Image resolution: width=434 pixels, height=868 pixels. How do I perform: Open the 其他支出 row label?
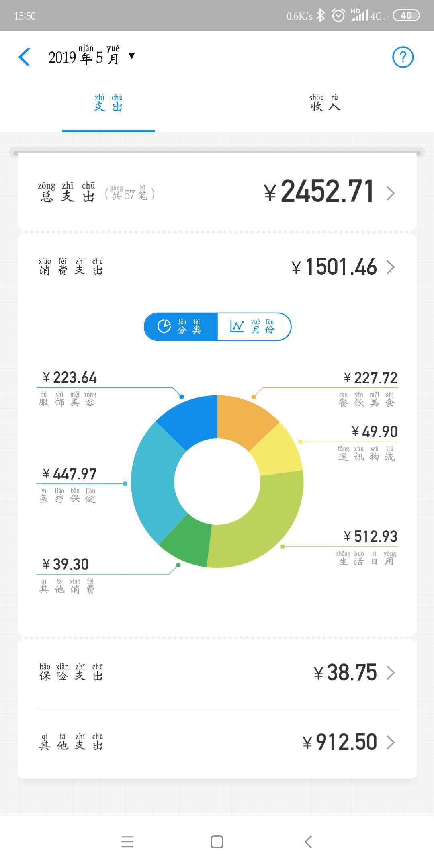71,742
